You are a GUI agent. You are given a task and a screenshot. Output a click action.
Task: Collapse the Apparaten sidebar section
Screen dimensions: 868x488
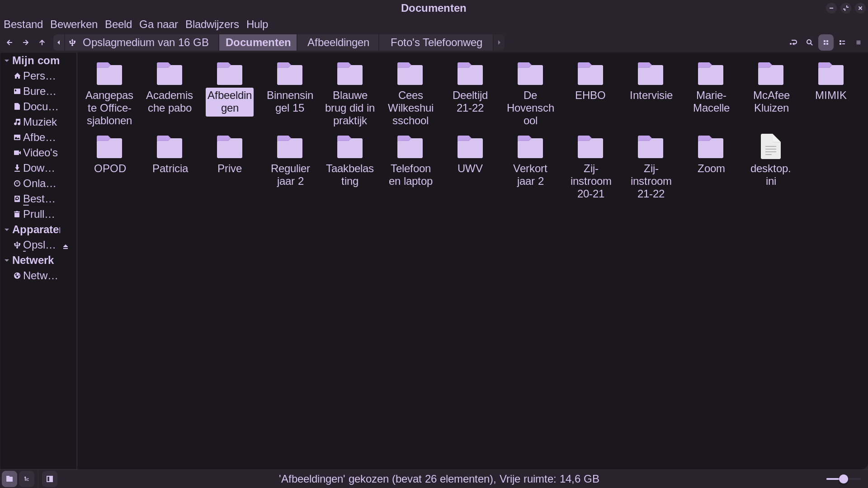(7, 230)
